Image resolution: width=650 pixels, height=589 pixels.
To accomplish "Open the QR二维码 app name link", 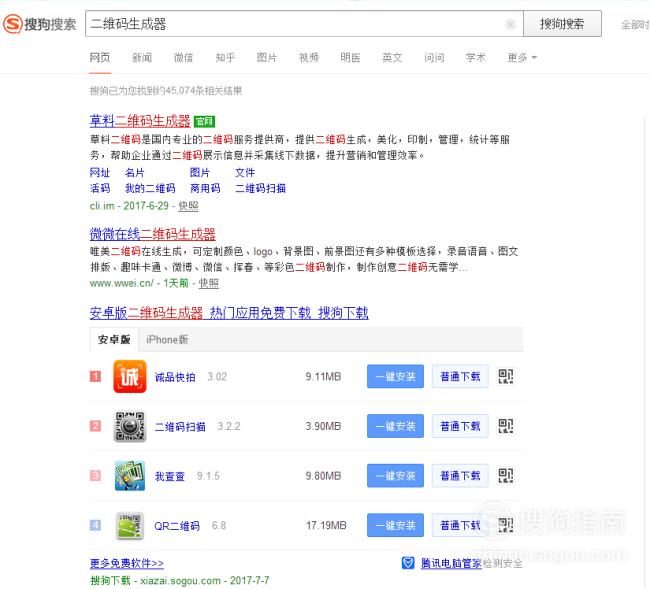I will [x=177, y=526].
